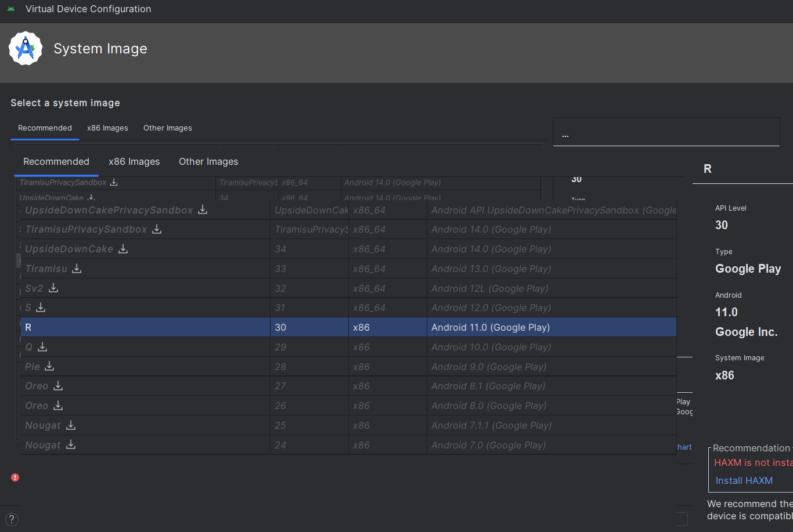Click the Android icon in title bar
This screenshot has height=532, width=793.
pos(11,9)
